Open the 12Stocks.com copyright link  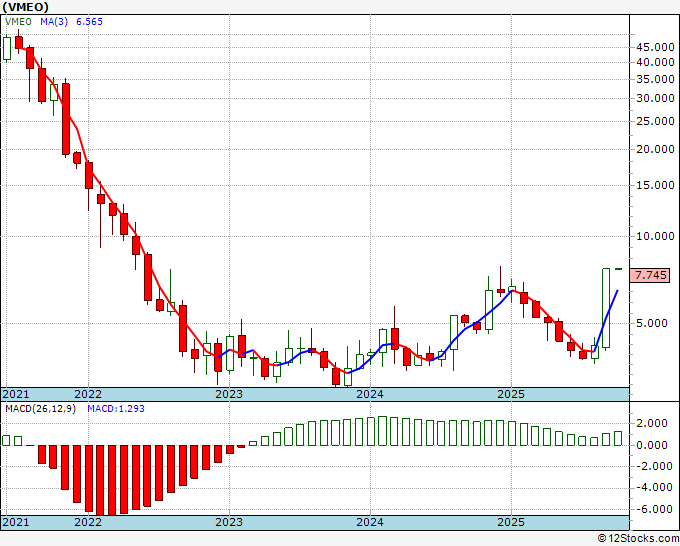pyautogui.click(x=638, y=539)
